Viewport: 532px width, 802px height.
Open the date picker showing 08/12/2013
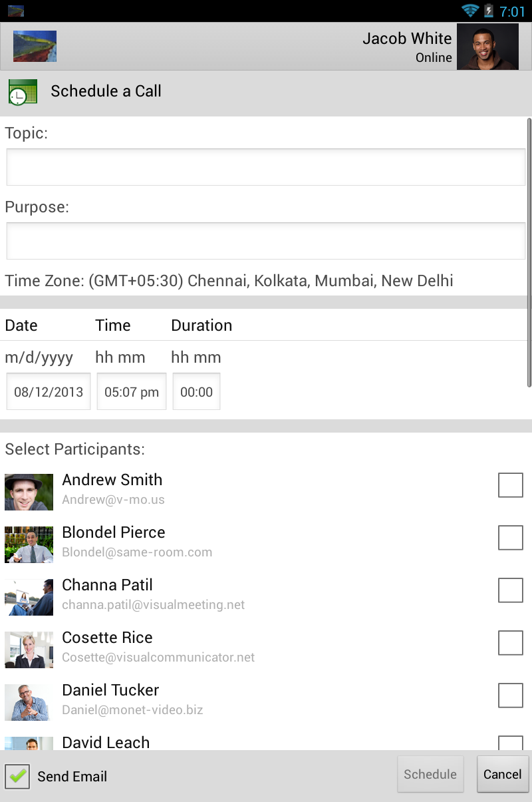click(x=49, y=391)
